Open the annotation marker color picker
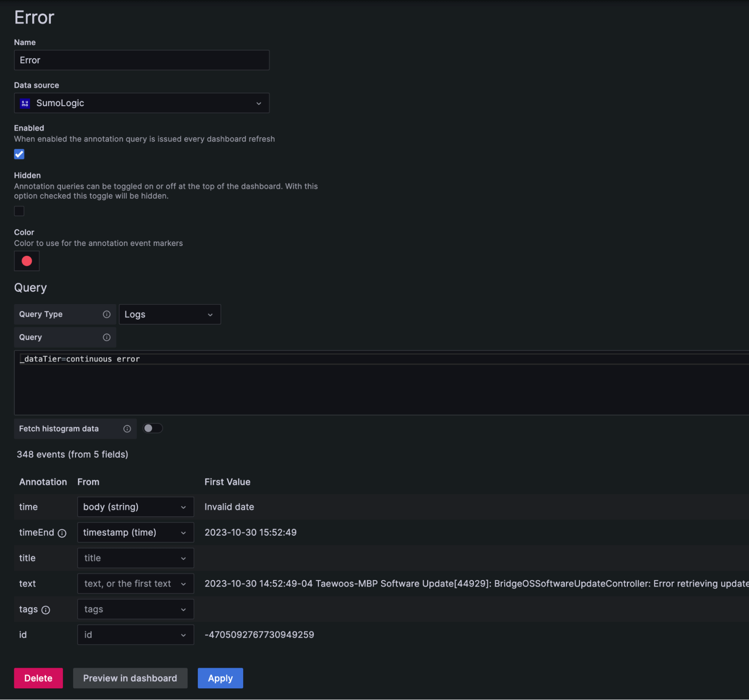This screenshot has height=700, width=749. [26, 261]
